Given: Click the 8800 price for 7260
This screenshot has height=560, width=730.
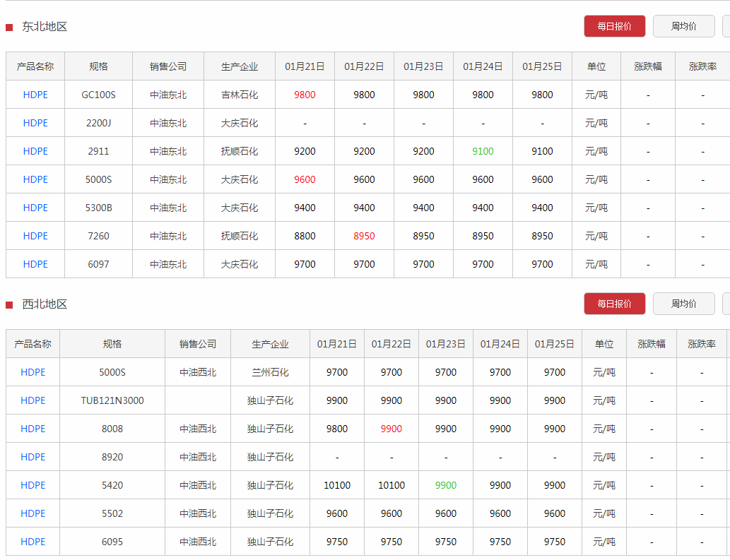Looking at the screenshot, I should click(305, 237).
